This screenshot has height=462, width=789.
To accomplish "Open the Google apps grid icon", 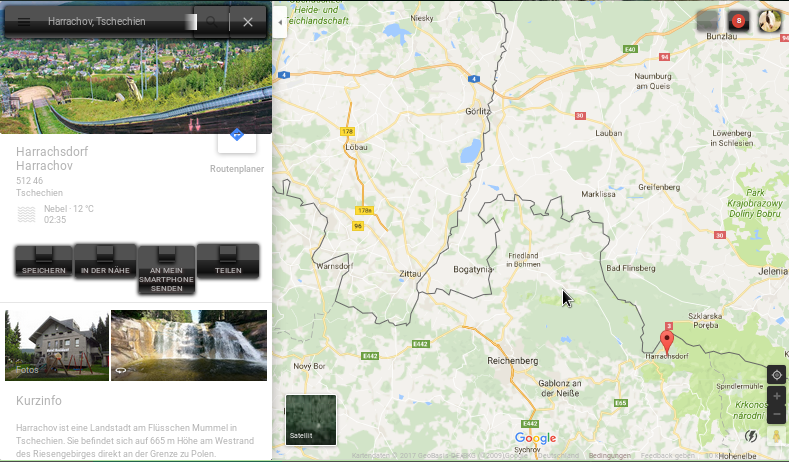I will tap(707, 21).
